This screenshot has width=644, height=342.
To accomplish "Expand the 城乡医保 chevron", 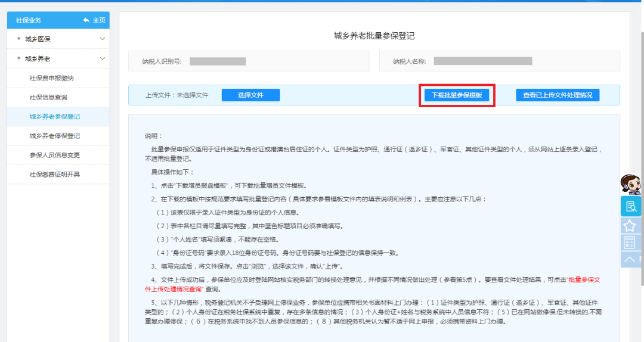I will [103, 39].
